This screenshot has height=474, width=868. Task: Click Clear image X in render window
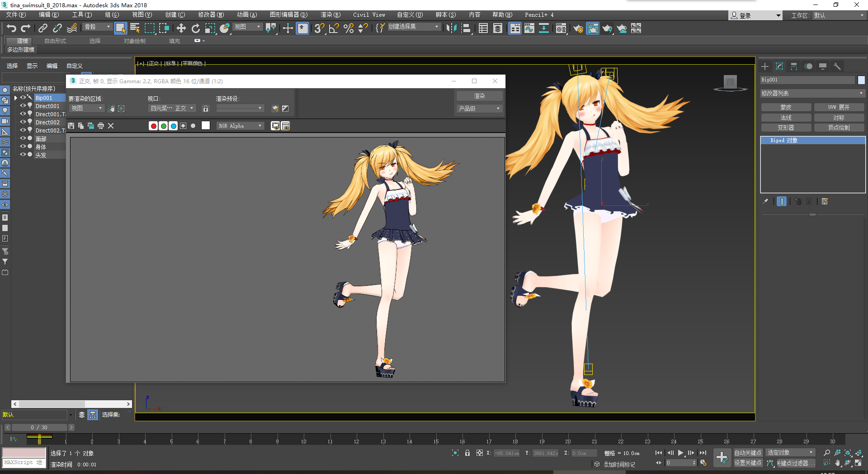tap(111, 126)
